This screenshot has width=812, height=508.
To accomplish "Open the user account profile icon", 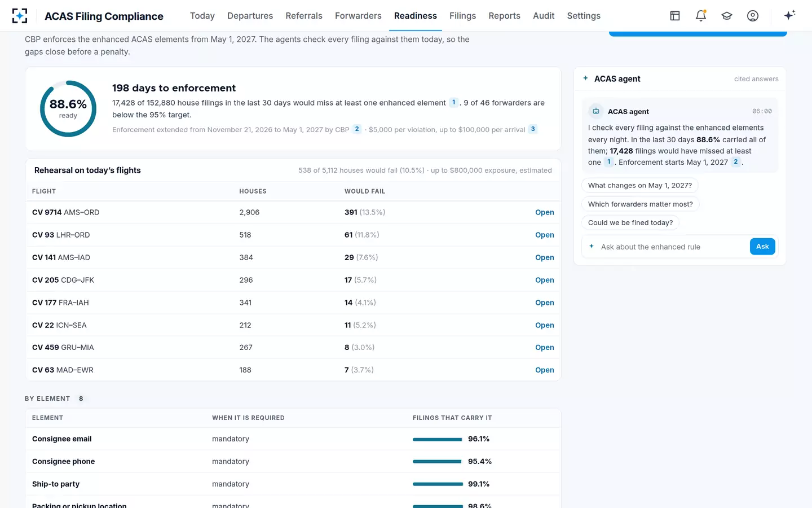I will click(753, 16).
